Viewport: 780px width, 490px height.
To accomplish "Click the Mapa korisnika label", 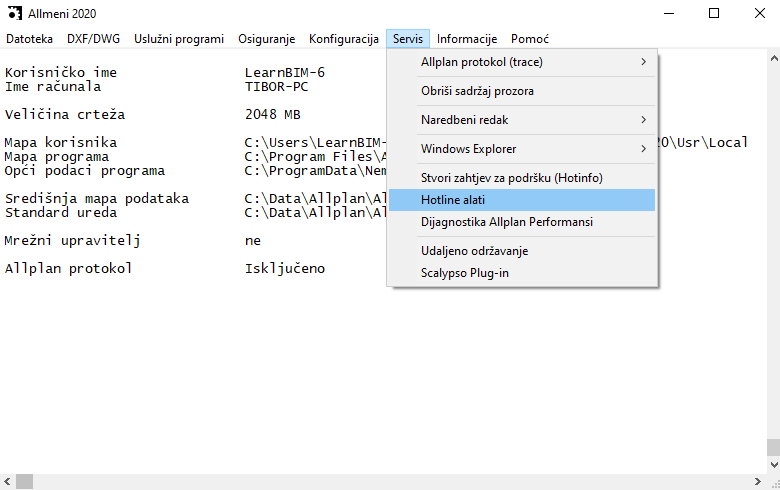I will pos(61,143).
